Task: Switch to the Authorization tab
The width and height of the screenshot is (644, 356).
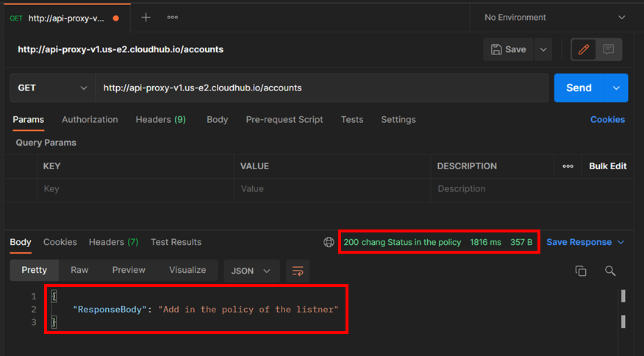Action: coord(90,119)
